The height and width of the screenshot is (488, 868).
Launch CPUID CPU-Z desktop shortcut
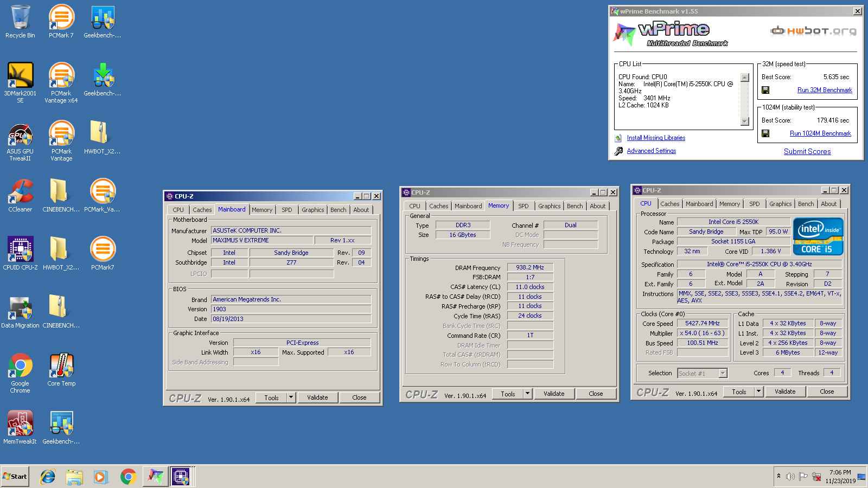pyautogui.click(x=20, y=253)
